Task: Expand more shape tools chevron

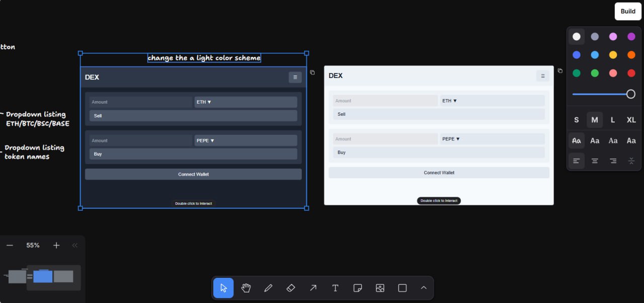Action: coord(424,288)
